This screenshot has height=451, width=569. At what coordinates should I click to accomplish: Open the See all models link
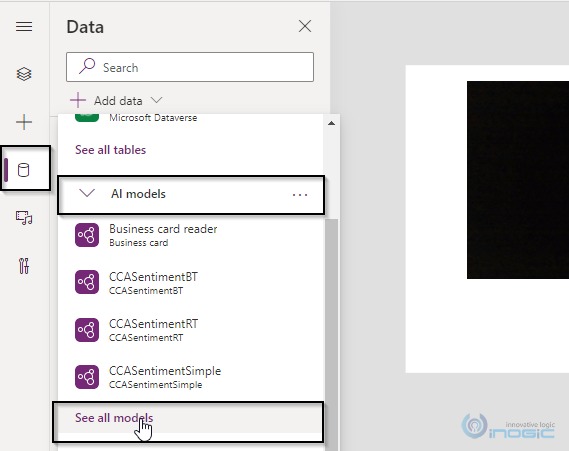[114, 418]
